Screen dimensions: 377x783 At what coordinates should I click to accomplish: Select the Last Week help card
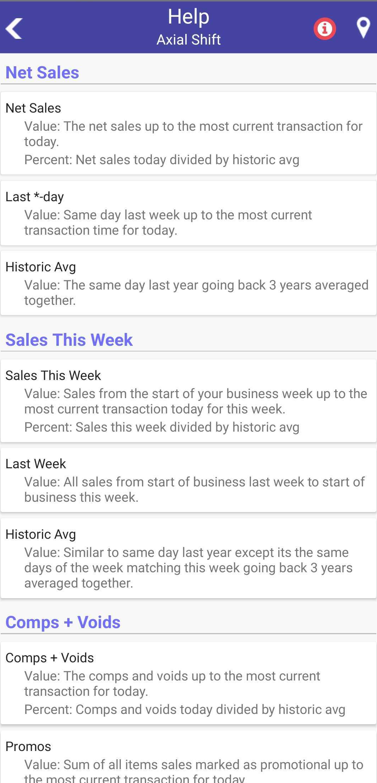coord(188,480)
